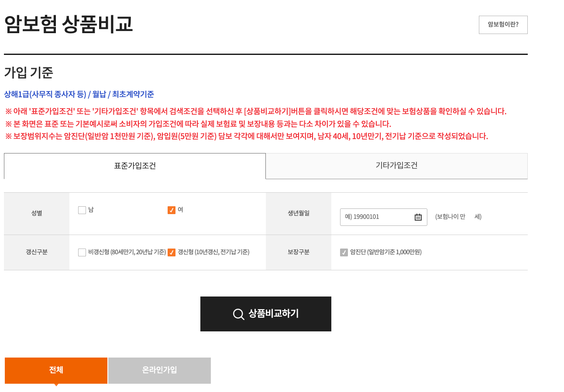Viewport: 564px width, 392px height.
Task: Click the (보험나이 만 세) text
Action: click(458, 217)
